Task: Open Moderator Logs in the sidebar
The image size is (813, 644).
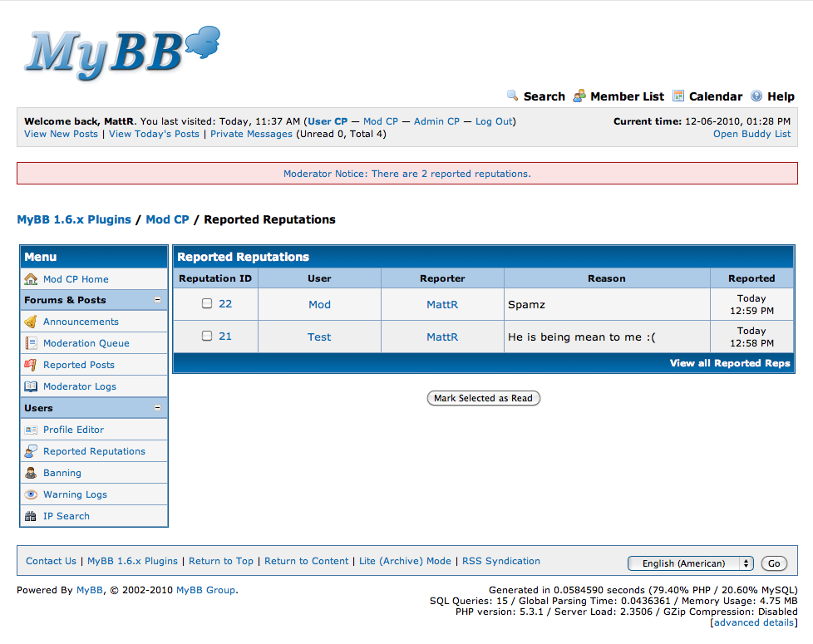Action: (x=79, y=386)
